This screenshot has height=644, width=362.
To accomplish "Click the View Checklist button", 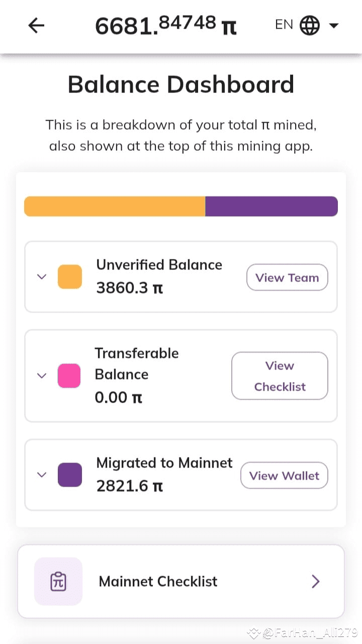I will [x=280, y=376].
